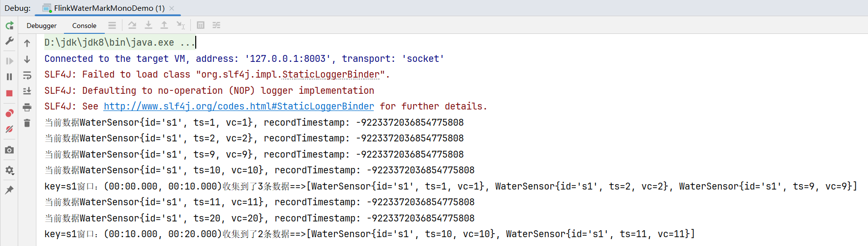Print the console output
This screenshot has height=246, width=868.
[x=27, y=107]
